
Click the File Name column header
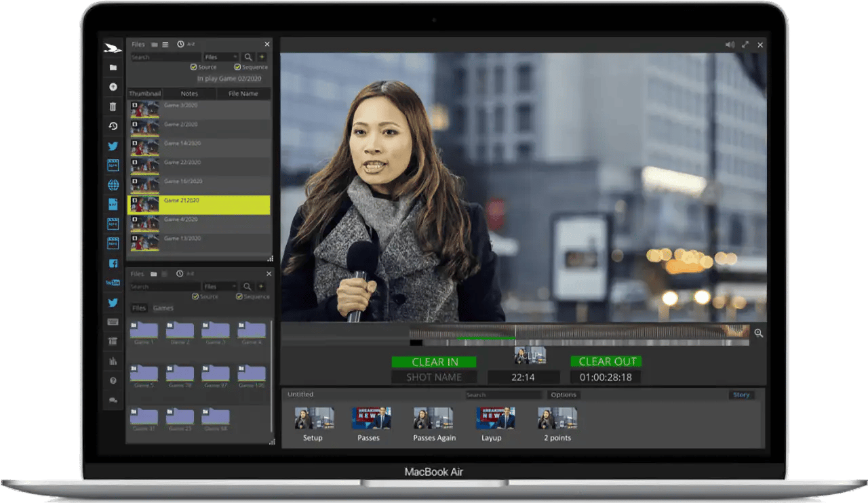pos(243,94)
